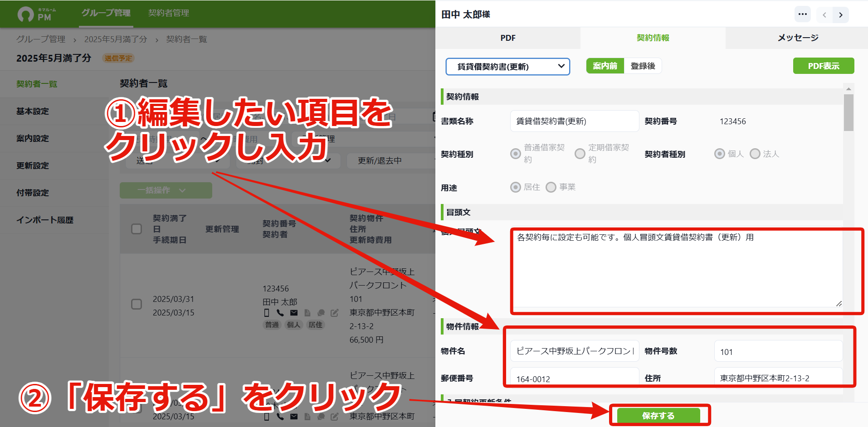The image size is (868, 427).
Task: Select the 法人 contractor type radio
Action: [x=755, y=154]
